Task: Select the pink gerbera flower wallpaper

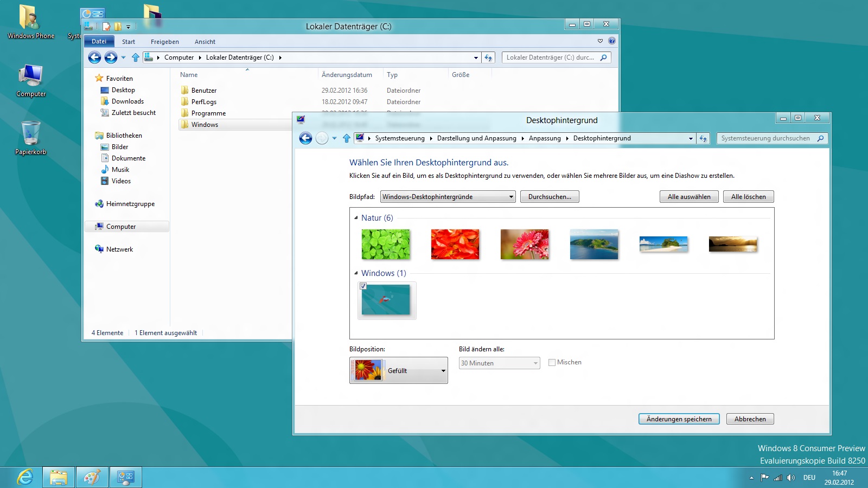Action: 525,244
